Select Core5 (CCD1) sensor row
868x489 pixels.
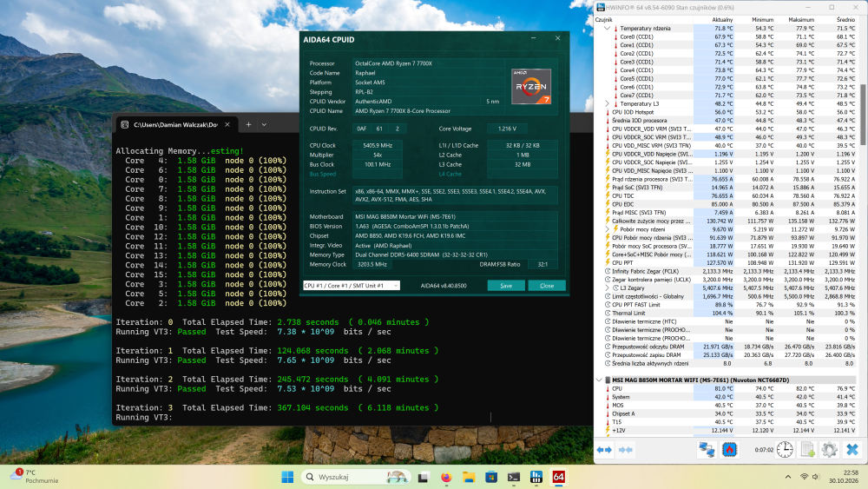[x=727, y=79]
